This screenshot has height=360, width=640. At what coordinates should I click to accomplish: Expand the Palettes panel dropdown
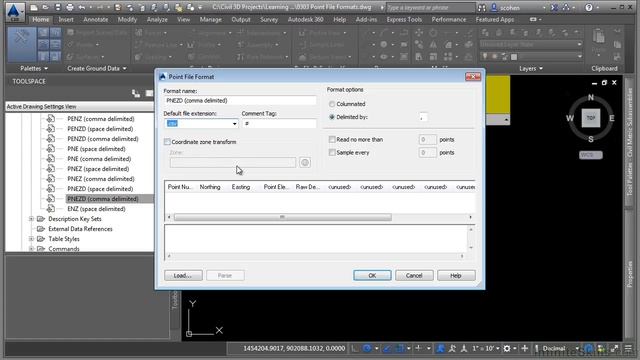tap(34, 69)
